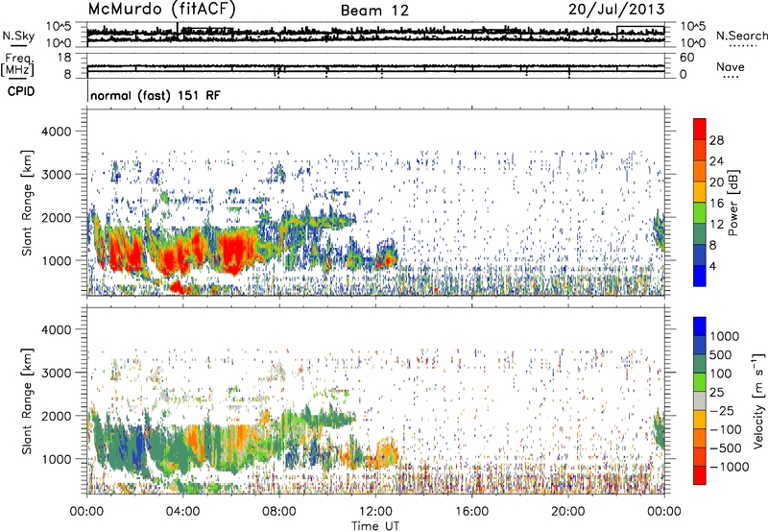Screen dimensions: 768x532
Task: Click the "Velocity [m s-1]" colorbar title
Action: tap(758, 400)
